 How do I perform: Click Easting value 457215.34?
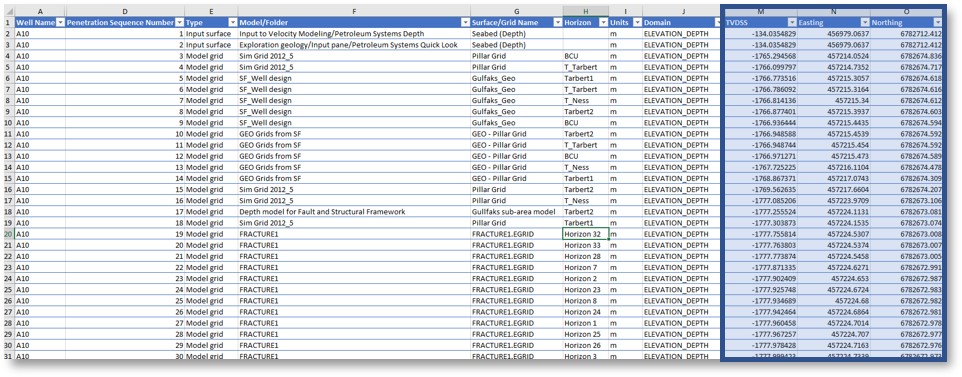point(833,100)
